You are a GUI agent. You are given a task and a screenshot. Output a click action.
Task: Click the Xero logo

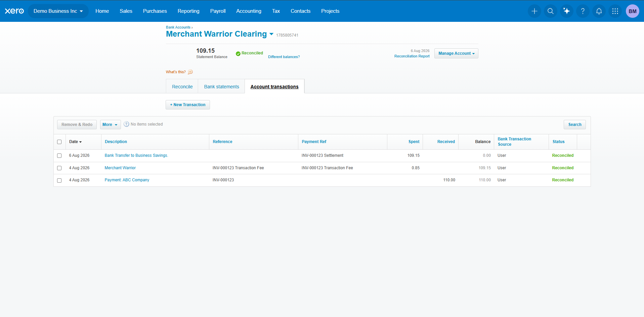pos(14,11)
